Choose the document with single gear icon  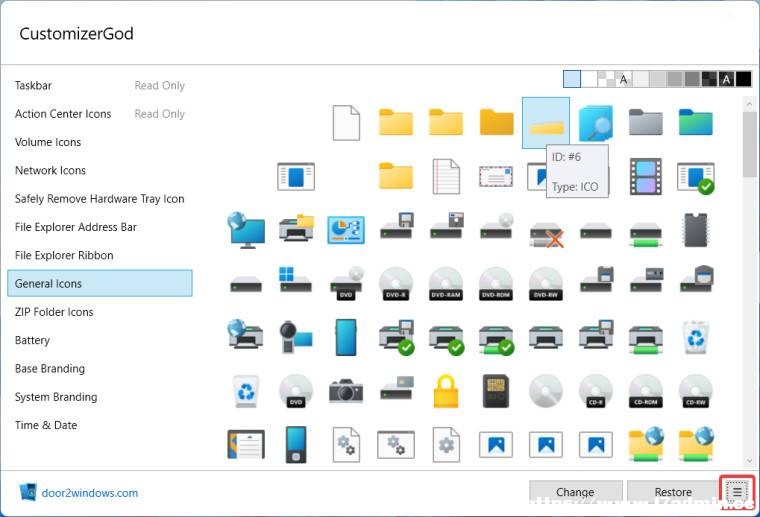(x=446, y=444)
